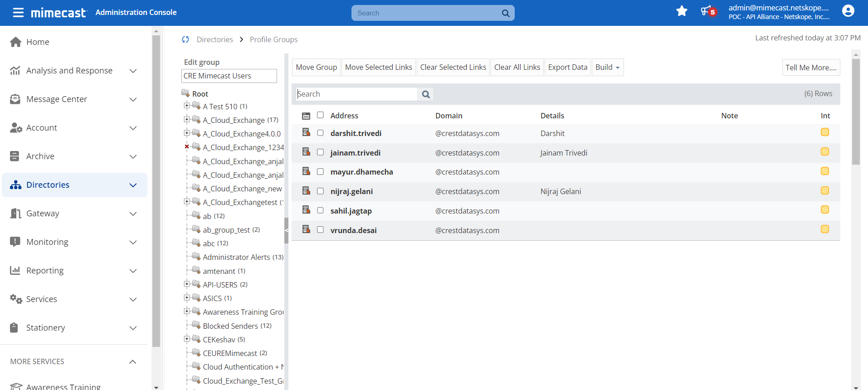
Task: Click the Directories breadcrumb link
Action: click(x=215, y=39)
